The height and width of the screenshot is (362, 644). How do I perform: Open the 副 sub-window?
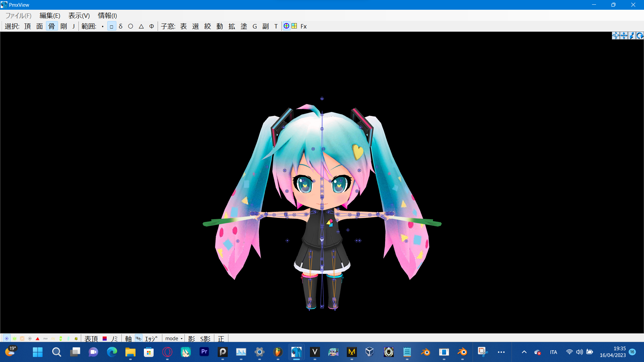266,26
